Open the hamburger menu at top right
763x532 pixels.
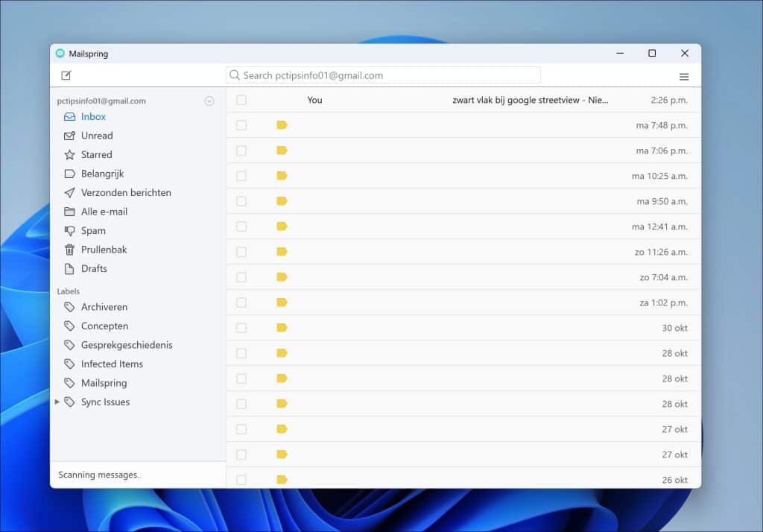click(684, 76)
